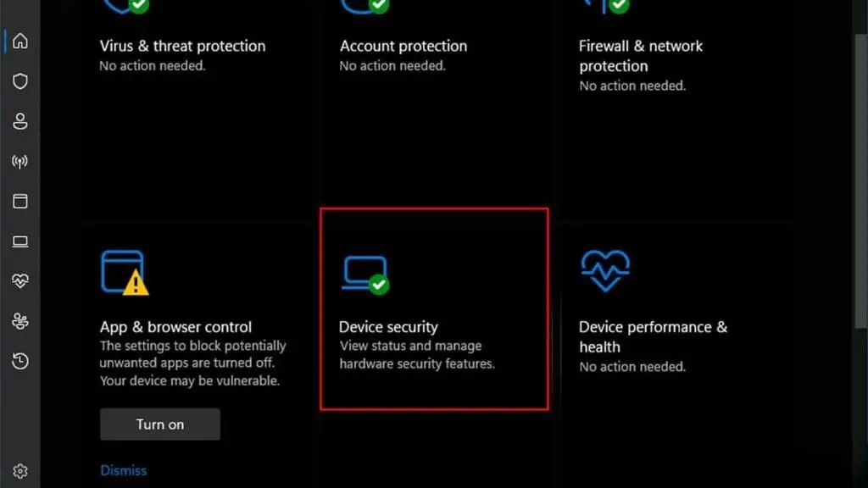Open Account protection person icon in sidebar
Screen dimensions: 868x488
pos(20,121)
